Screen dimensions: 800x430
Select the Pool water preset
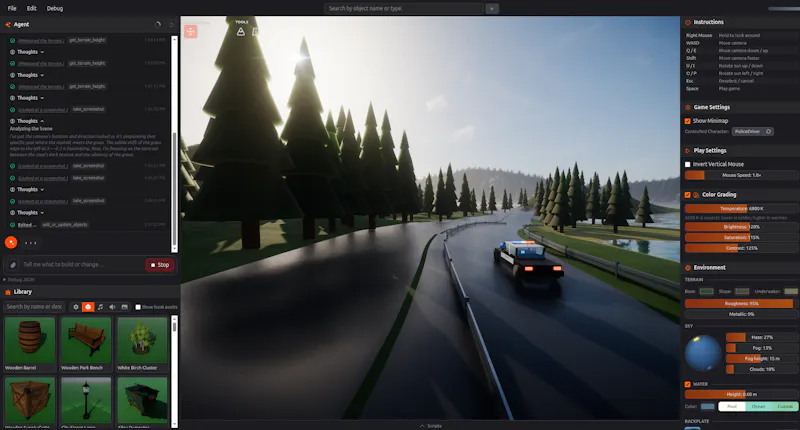[x=732, y=407]
